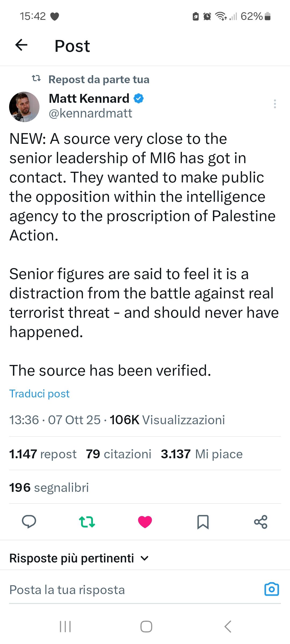Screen dimensions: 290x644
Task: Undo repost via green repost icon
Action: [x=87, y=522]
